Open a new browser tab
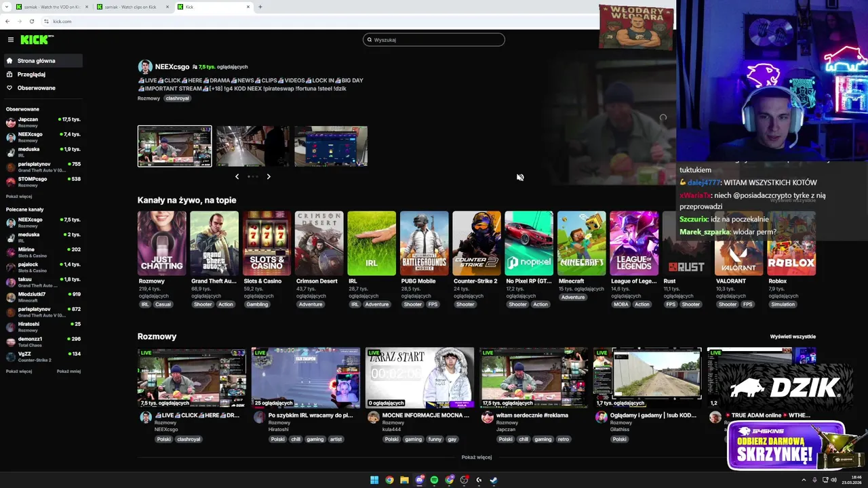Screen dimensions: 868x488 click(260, 7)
